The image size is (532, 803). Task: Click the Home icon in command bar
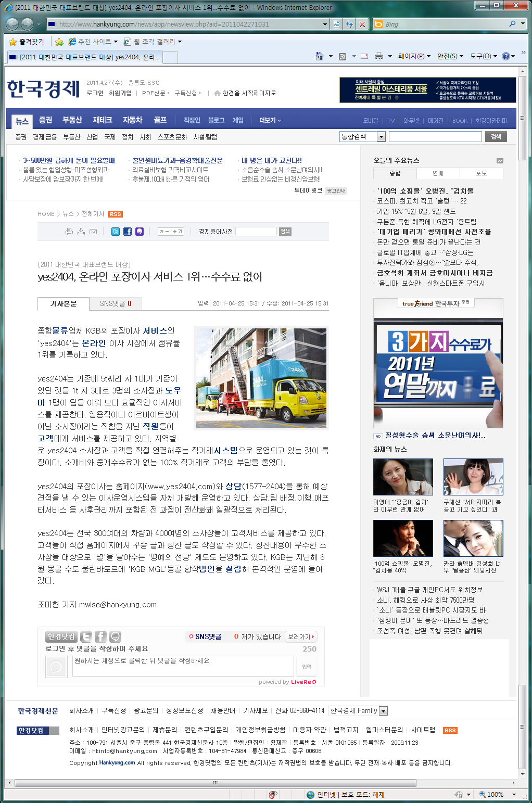click(320, 56)
